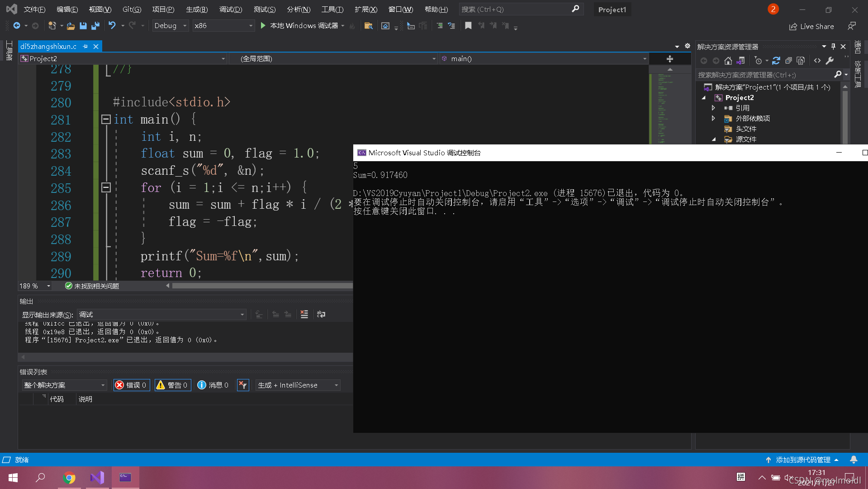868x489 pixels.
Task: Open the Git(G) menu
Action: tap(132, 9)
